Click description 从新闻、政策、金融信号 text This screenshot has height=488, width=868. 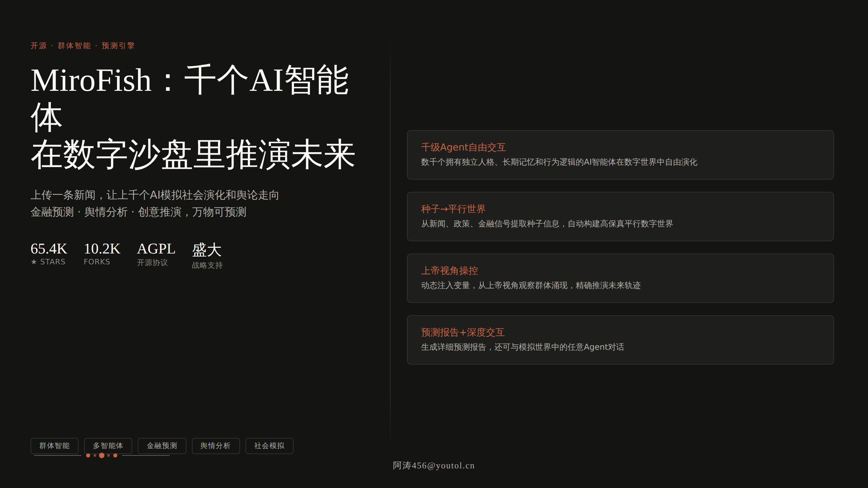click(547, 224)
